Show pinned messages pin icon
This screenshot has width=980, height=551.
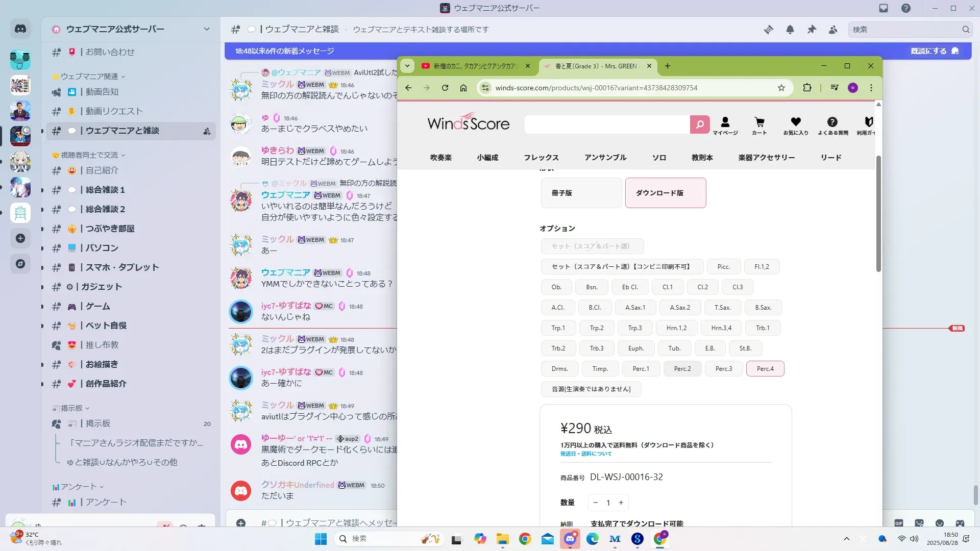click(x=812, y=30)
